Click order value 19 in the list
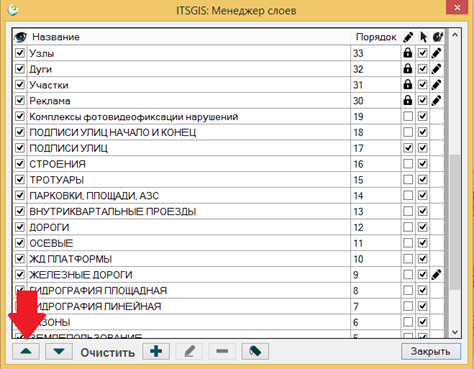 358,117
